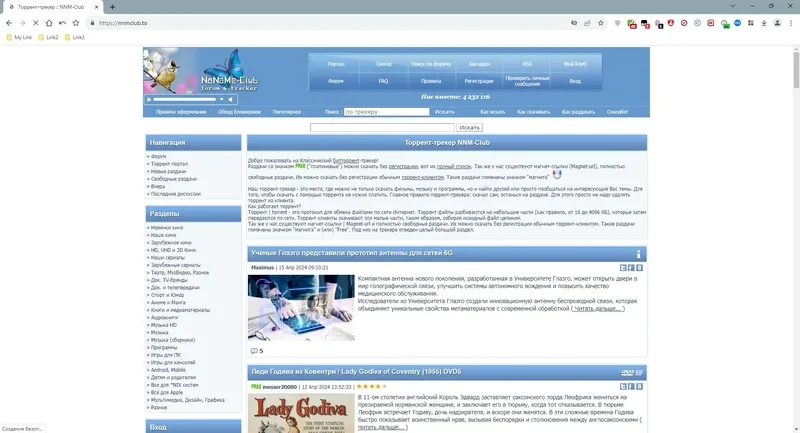Click the grey Искать button
The height and width of the screenshot is (433, 800).
click(x=469, y=128)
